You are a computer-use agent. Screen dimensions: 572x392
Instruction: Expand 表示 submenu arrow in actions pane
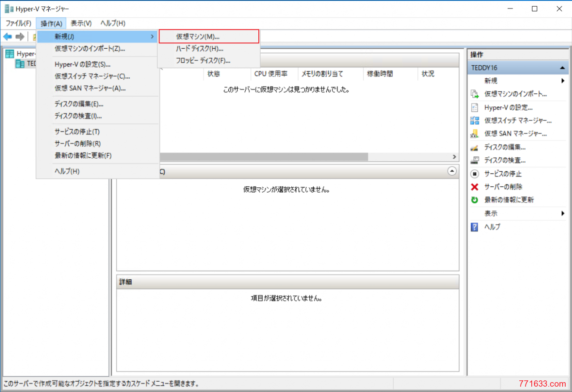click(563, 214)
